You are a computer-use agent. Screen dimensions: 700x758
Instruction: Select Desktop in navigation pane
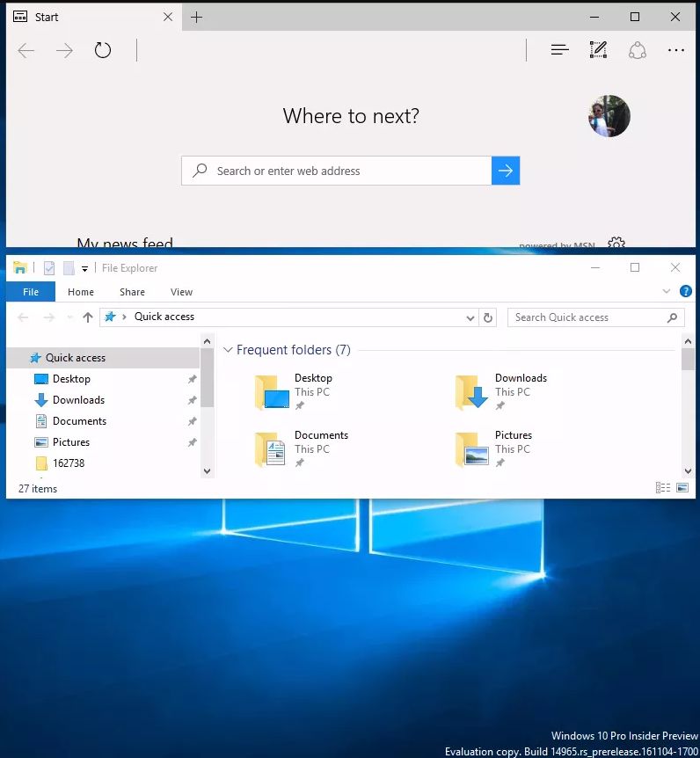coord(104,379)
